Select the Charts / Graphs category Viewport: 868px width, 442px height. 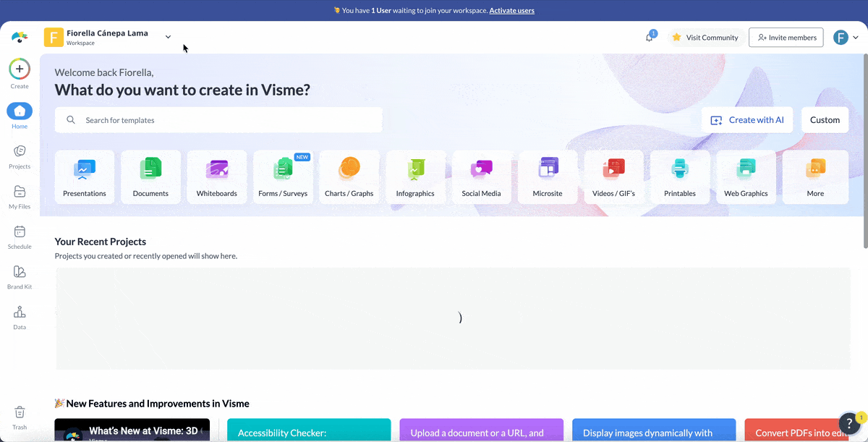coord(349,177)
